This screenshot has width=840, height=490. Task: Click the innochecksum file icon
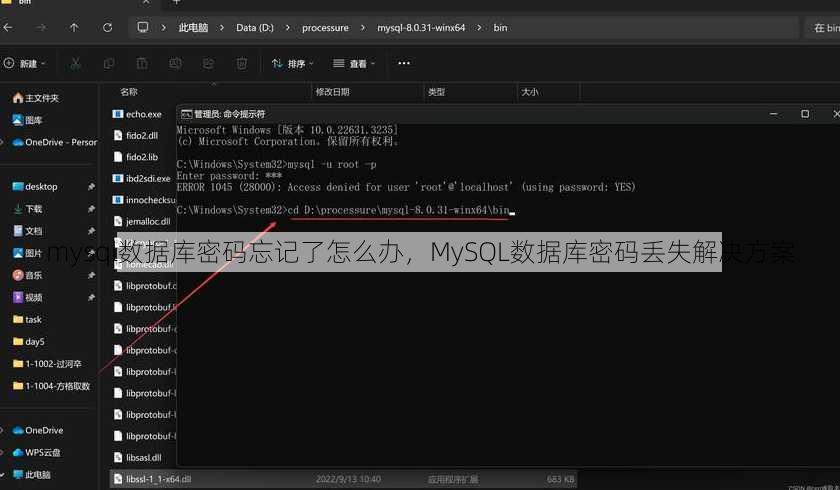click(x=118, y=200)
